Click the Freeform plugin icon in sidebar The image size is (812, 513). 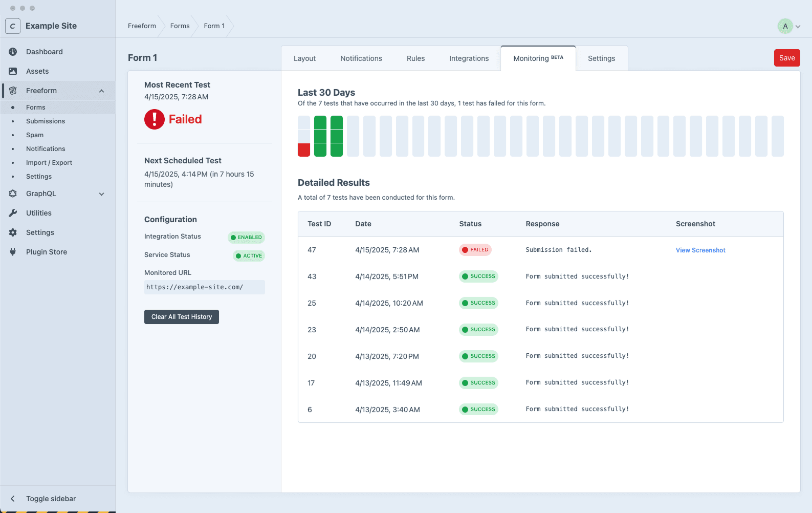click(13, 91)
